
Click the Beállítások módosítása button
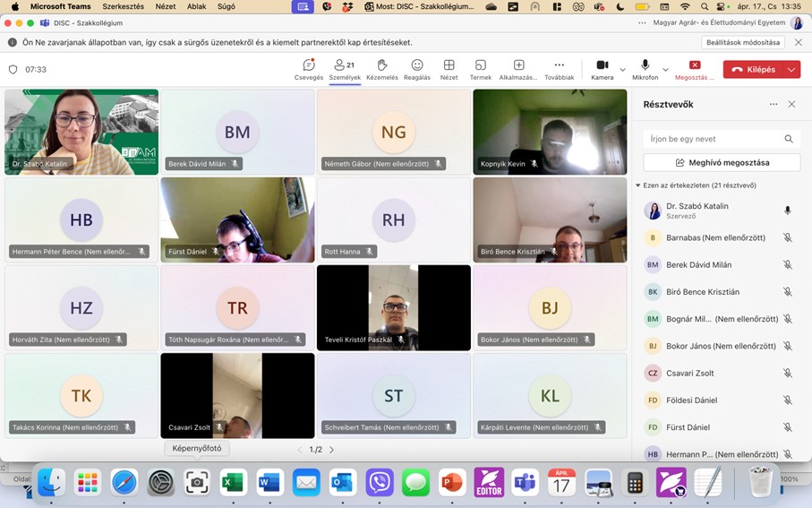click(743, 42)
